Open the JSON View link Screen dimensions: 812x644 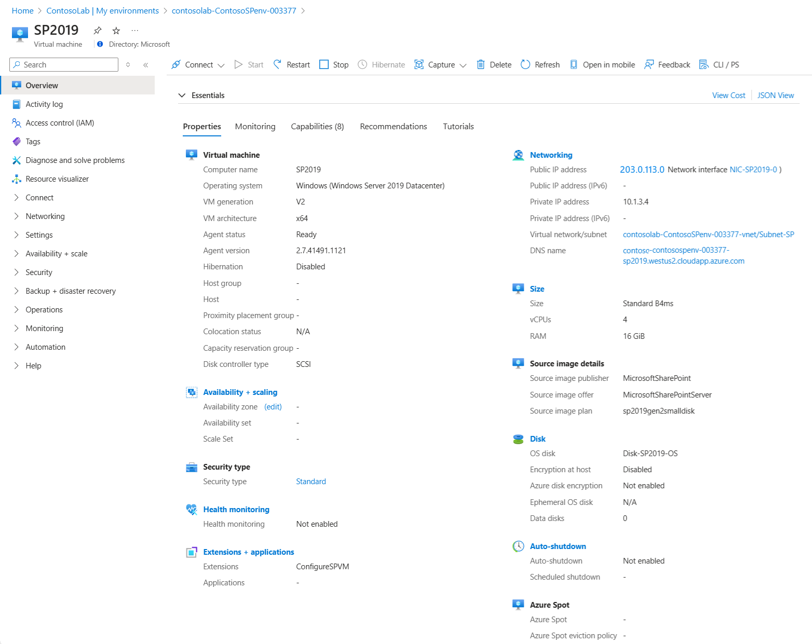tap(775, 95)
